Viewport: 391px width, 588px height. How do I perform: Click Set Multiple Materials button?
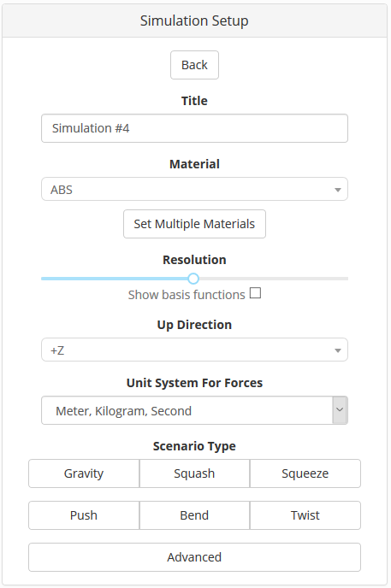coord(194,224)
